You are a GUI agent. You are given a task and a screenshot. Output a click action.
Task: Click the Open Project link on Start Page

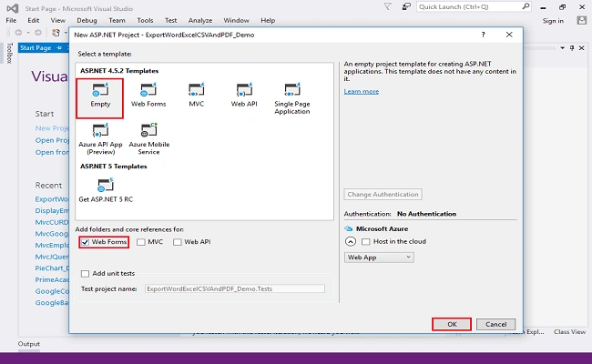click(x=52, y=140)
